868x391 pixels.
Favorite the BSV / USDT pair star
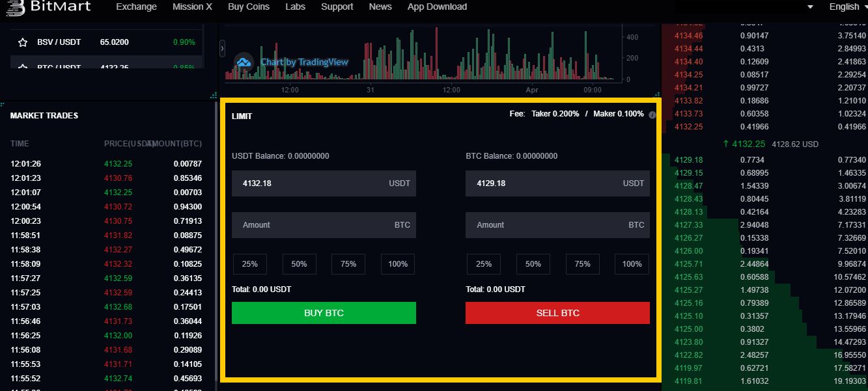point(23,42)
